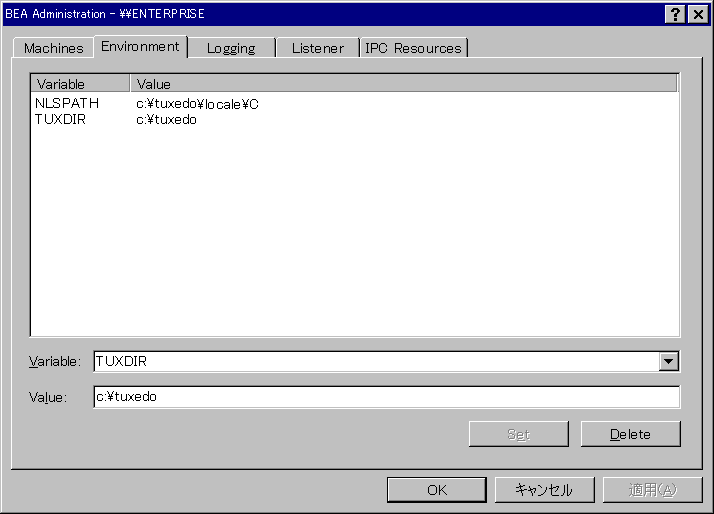Viewport: 714px width, 514px height.
Task: Click the Variable column header
Action: (x=80, y=84)
